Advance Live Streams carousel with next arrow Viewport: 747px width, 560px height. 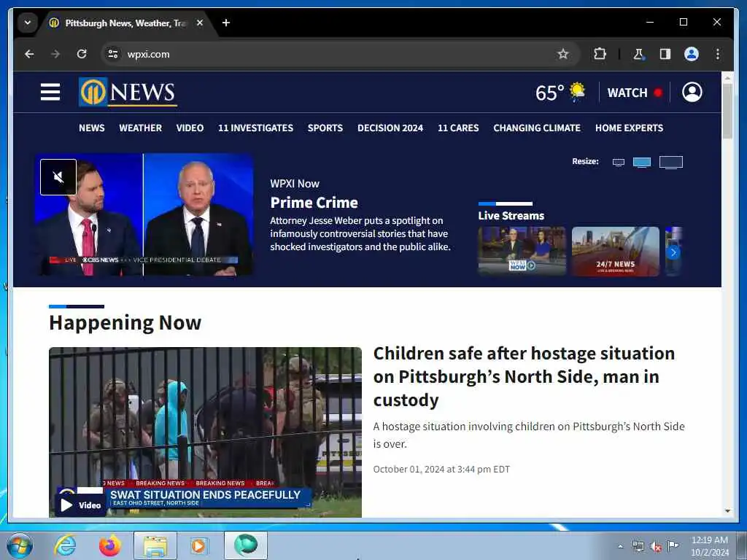click(673, 252)
